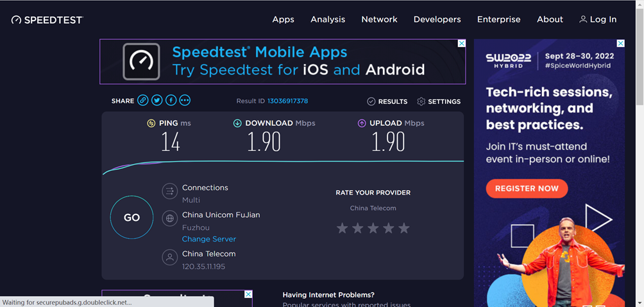Screen dimensions: 644x307
Task: Click the Multi connection text
Action: 191,200
